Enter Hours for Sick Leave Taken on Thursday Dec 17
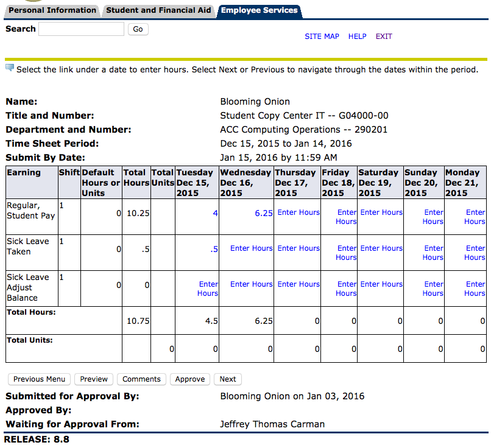The image size is (491, 448). pyautogui.click(x=298, y=248)
